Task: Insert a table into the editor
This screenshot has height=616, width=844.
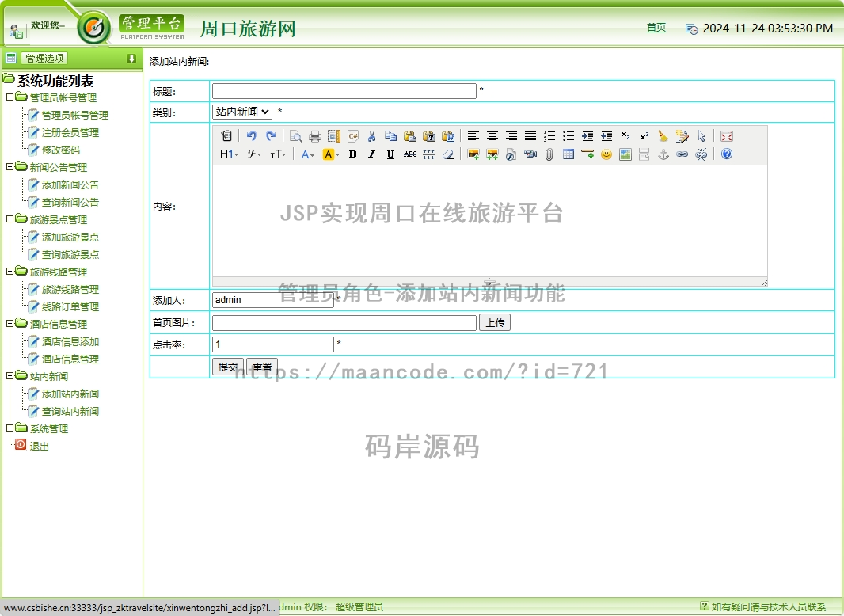Action: [568, 154]
